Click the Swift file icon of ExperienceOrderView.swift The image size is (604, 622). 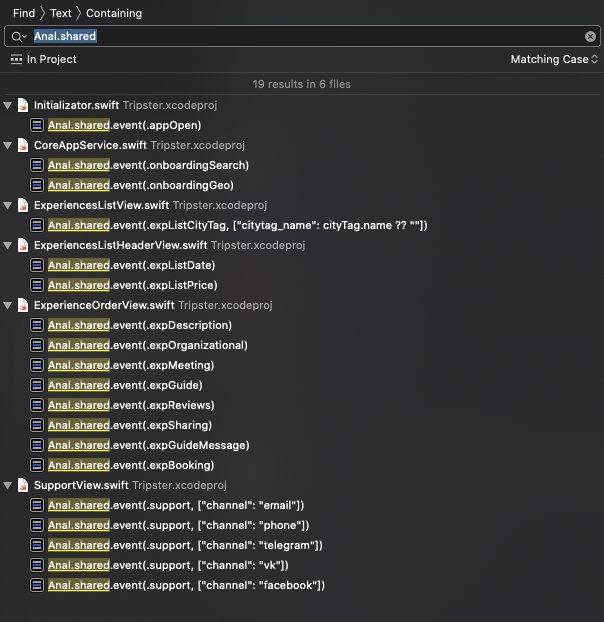23,305
